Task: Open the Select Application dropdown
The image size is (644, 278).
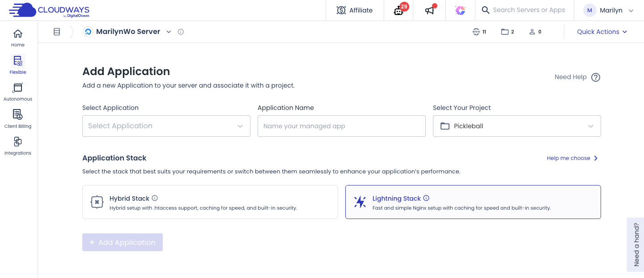Action: pyautogui.click(x=166, y=126)
